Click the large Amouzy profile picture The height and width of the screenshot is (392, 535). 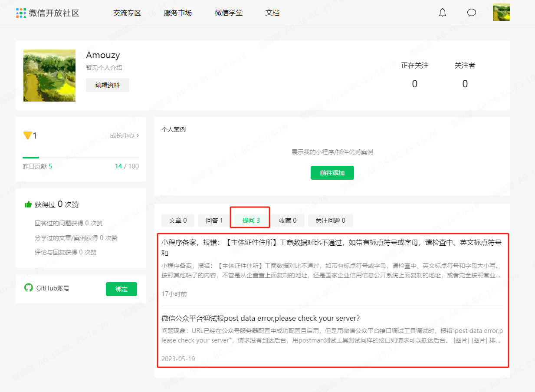coord(49,76)
